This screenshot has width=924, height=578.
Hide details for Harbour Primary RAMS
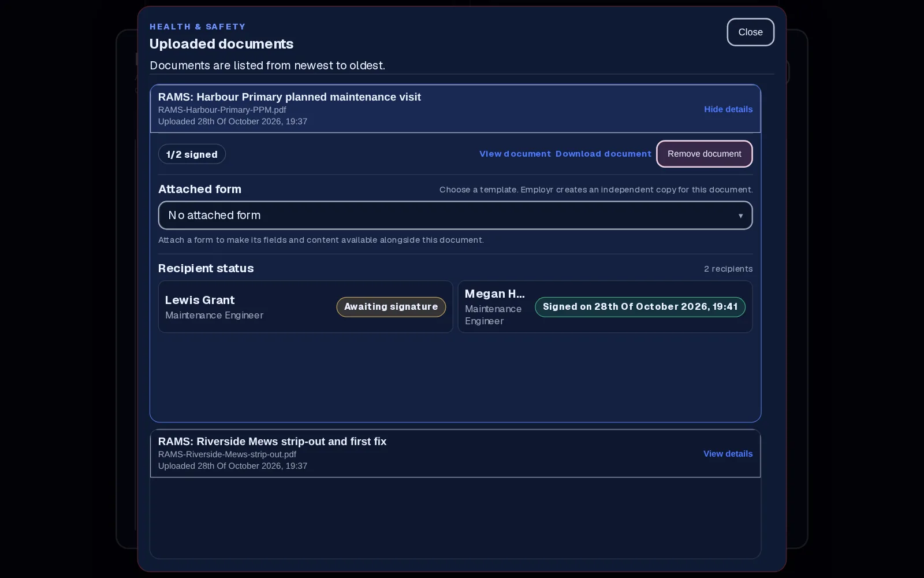tap(728, 109)
